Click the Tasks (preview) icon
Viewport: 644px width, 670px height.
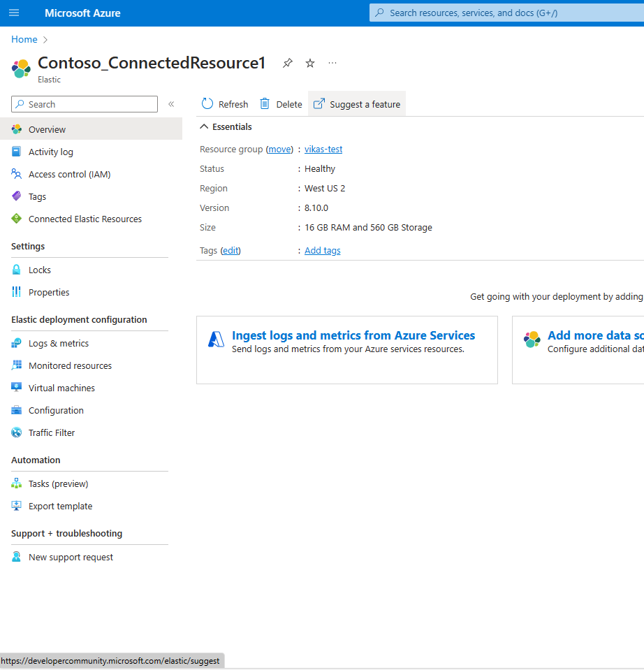(16, 483)
